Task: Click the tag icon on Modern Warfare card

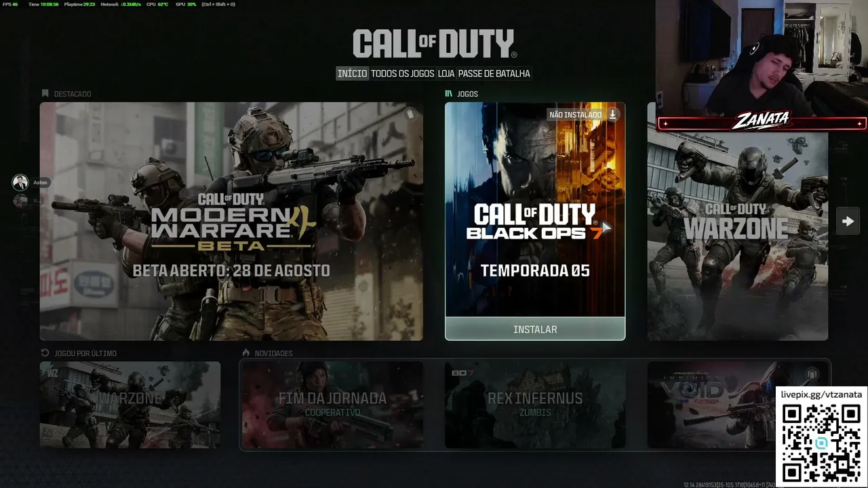Action: pos(410,115)
